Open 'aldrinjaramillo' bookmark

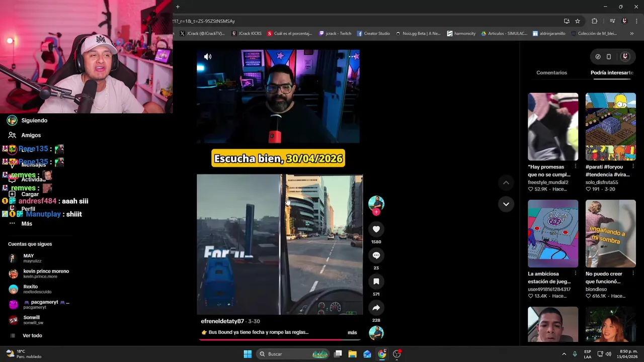tap(549, 34)
